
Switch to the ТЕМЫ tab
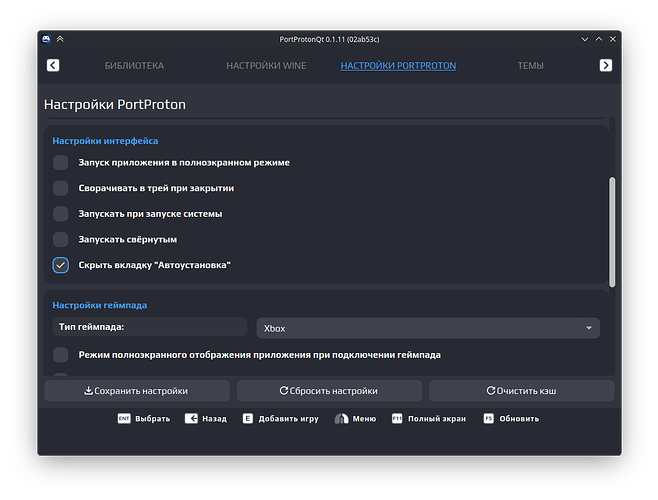pyautogui.click(x=530, y=66)
